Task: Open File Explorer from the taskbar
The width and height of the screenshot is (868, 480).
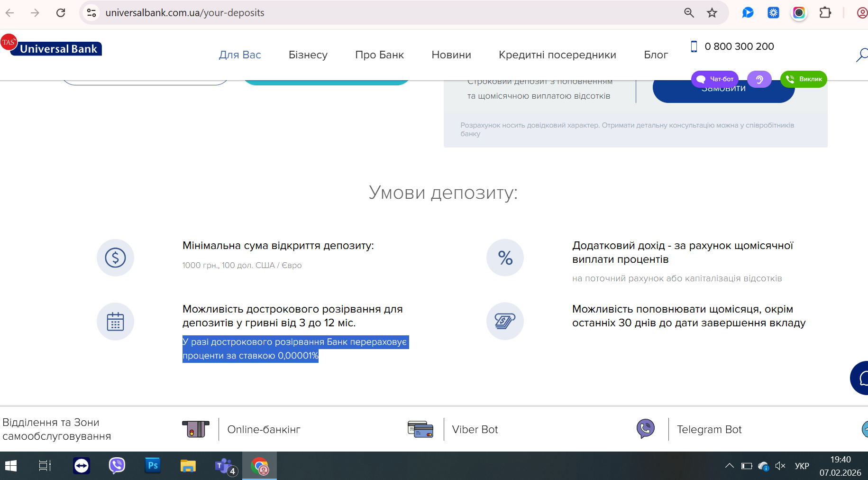Action: [x=188, y=466]
